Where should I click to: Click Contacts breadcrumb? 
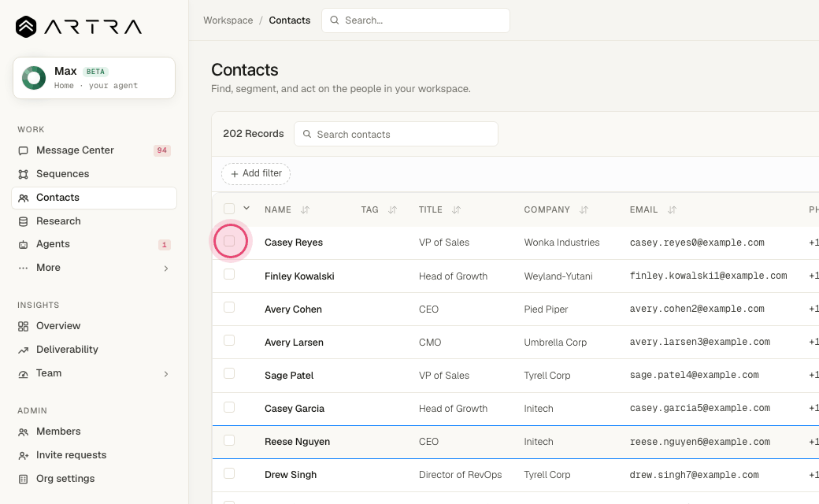click(x=289, y=20)
